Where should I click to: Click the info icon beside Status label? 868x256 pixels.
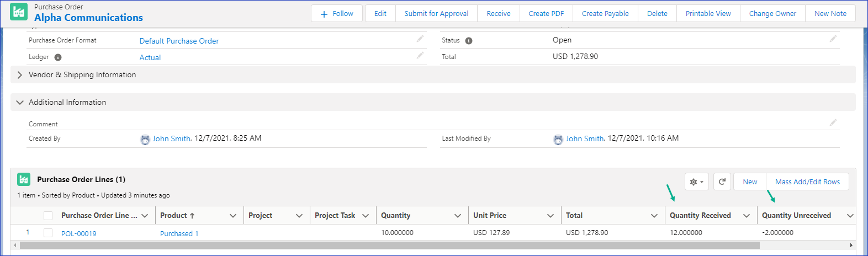click(x=468, y=41)
